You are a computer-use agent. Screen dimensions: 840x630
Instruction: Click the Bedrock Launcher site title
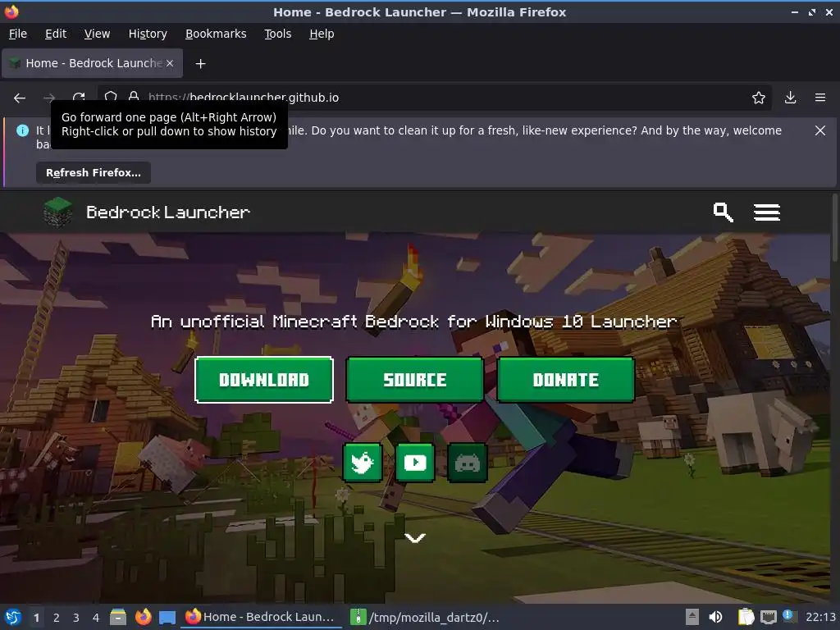(168, 212)
